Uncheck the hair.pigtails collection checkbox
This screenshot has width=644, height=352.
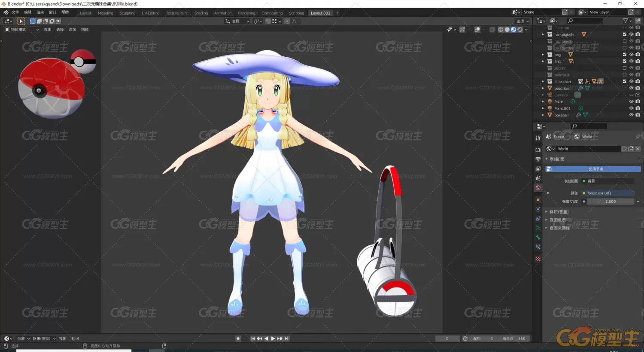(625, 34)
